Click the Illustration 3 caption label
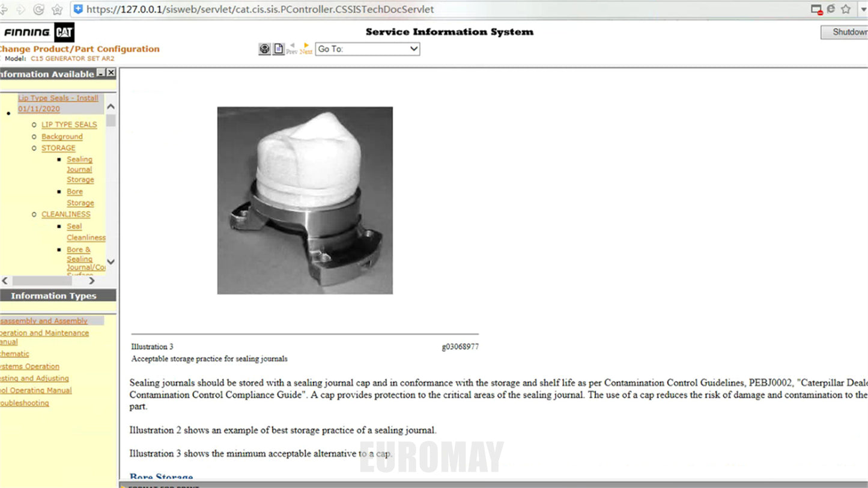This screenshot has height=488, width=868. coord(153,347)
